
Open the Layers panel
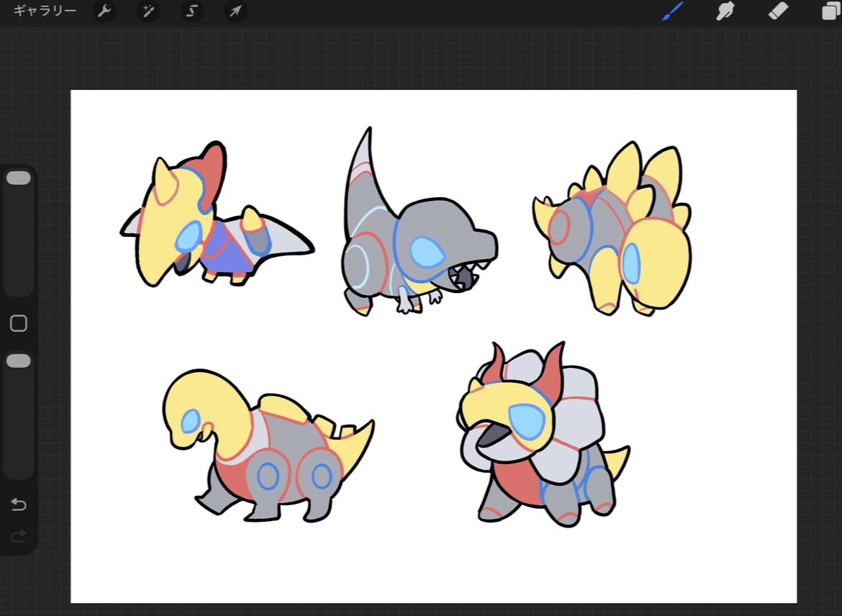(x=831, y=12)
